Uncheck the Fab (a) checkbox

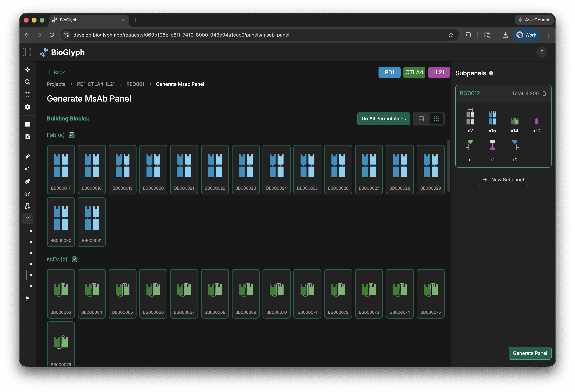click(x=72, y=135)
